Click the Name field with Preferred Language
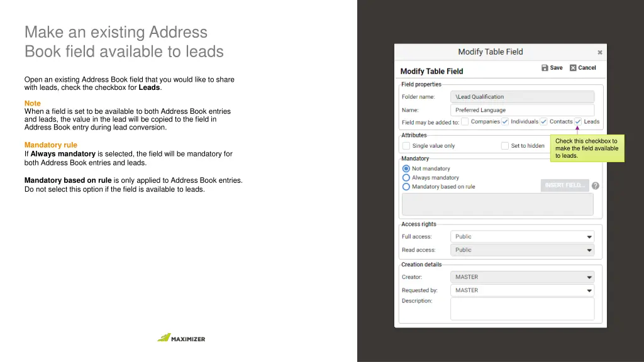The image size is (644, 362). pos(522,110)
